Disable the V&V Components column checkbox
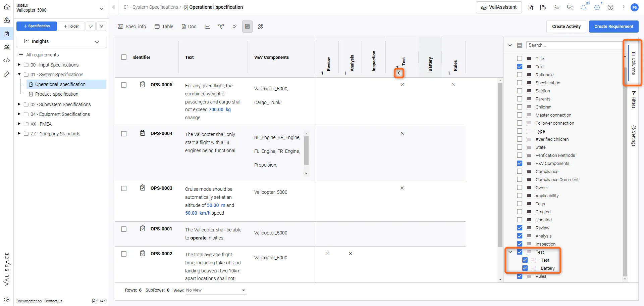This screenshot has width=644, height=306. coord(520,163)
